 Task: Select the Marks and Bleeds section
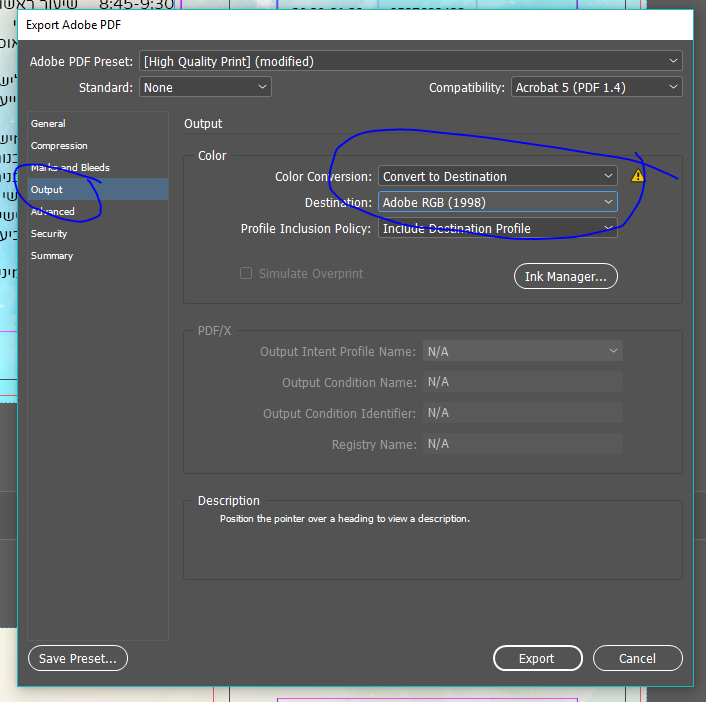[x=98, y=168]
